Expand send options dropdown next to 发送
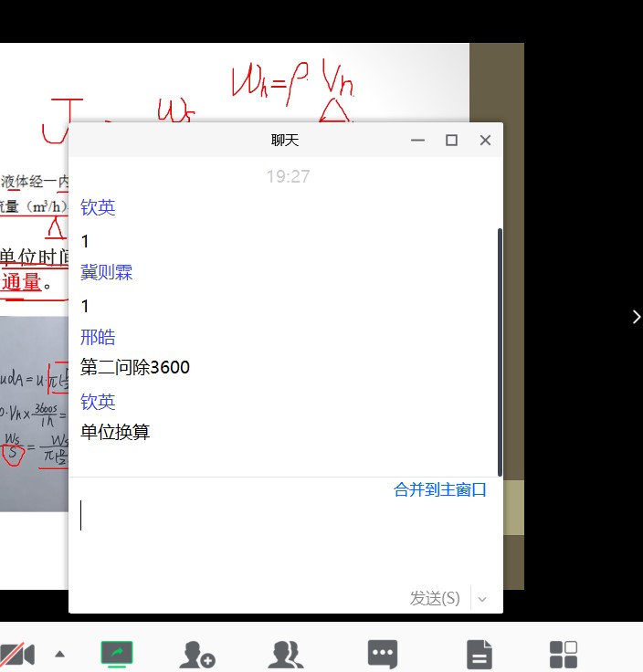 tap(483, 599)
